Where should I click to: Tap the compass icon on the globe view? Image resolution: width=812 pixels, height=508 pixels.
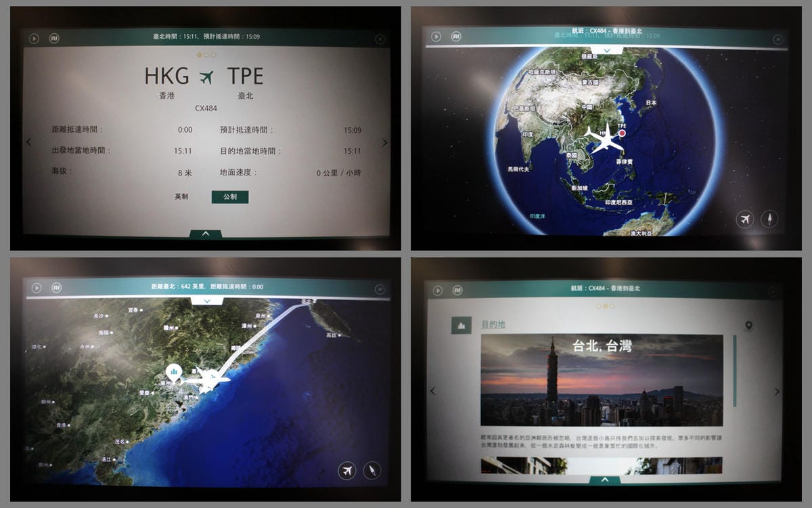(769, 219)
